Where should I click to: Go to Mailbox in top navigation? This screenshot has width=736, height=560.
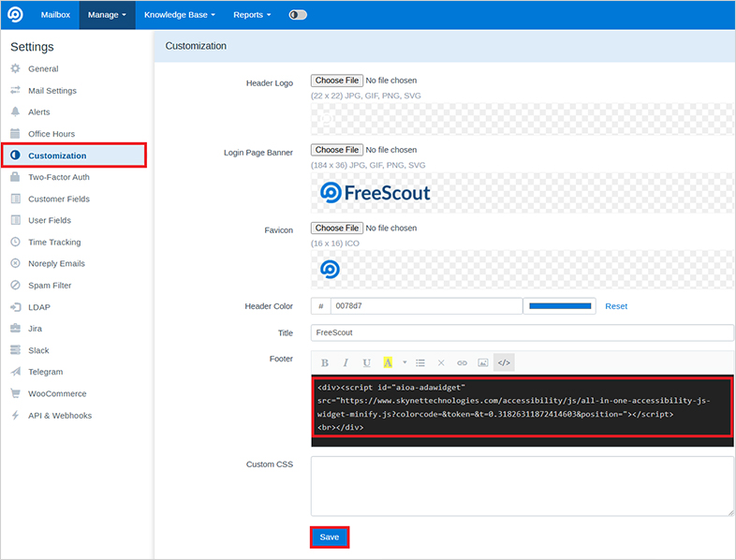55,15
